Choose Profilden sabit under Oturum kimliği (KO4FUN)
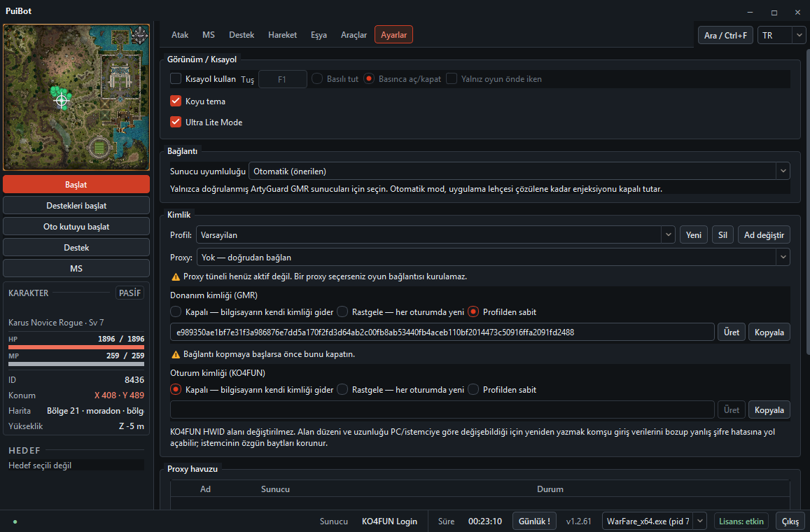810x532 pixels. [x=473, y=389]
